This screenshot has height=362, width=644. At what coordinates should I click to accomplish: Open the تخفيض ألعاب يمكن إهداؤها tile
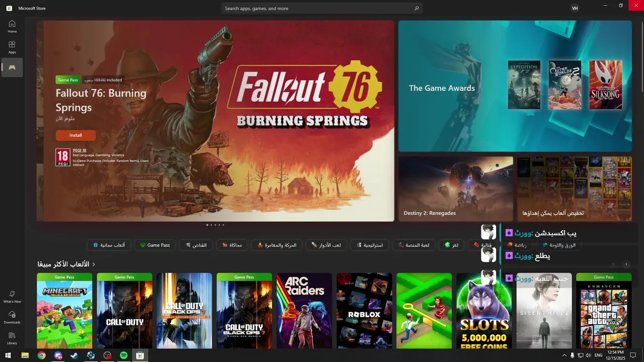click(575, 189)
